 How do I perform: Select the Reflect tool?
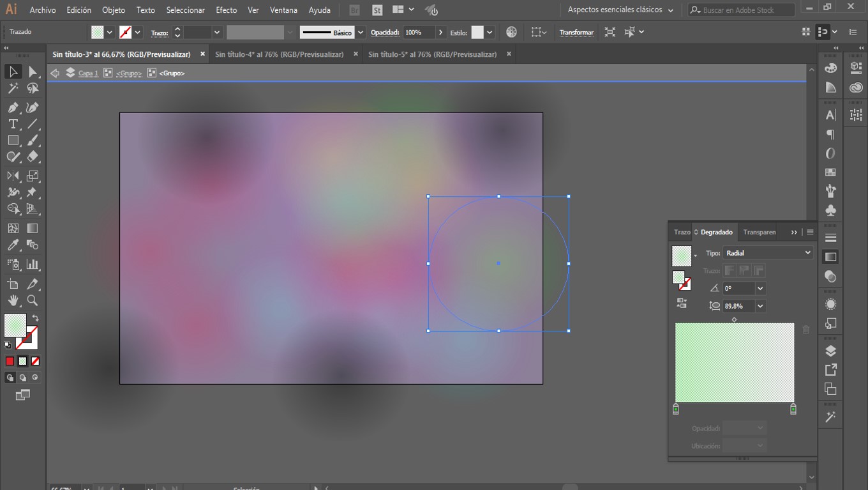pos(13,176)
